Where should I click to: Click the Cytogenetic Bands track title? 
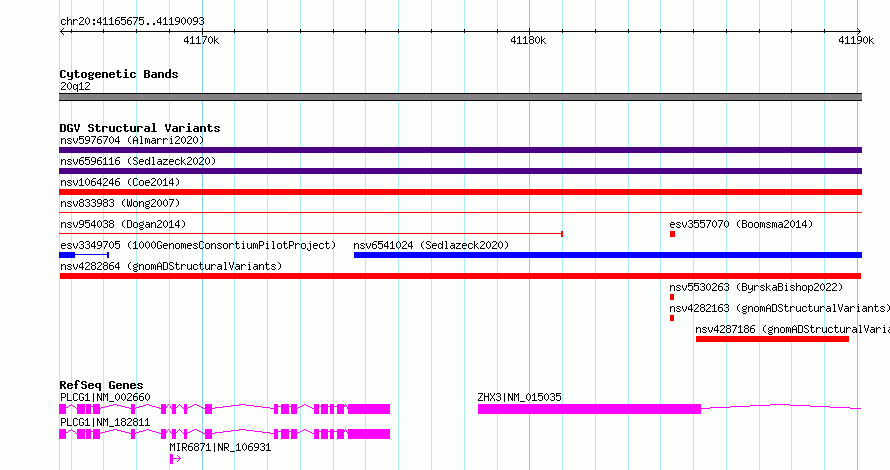point(119,74)
